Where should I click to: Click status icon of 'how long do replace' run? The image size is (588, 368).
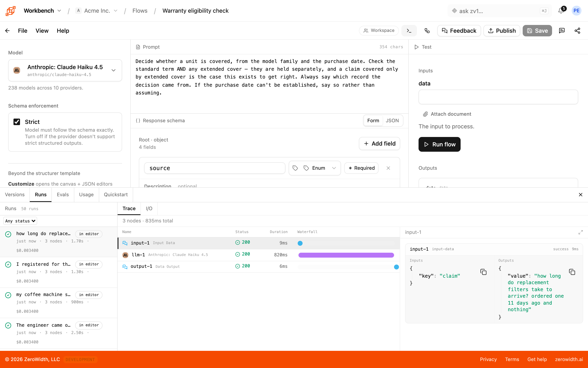pos(8,234)
